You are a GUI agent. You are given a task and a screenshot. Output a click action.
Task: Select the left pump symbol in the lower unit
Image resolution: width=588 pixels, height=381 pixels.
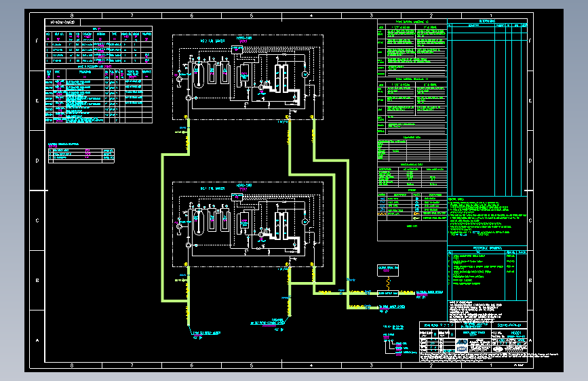pyautogui.click(x=179, y=226)
